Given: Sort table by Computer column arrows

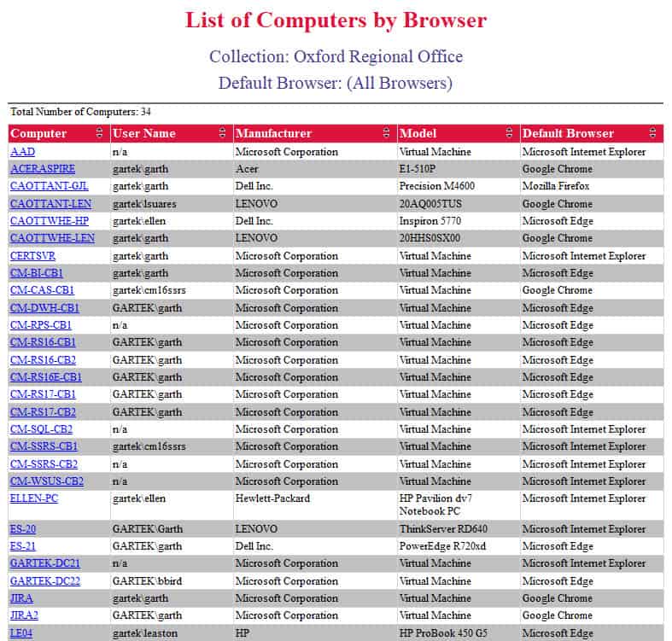Looking at the screenshot, I should tap(99, 133).
